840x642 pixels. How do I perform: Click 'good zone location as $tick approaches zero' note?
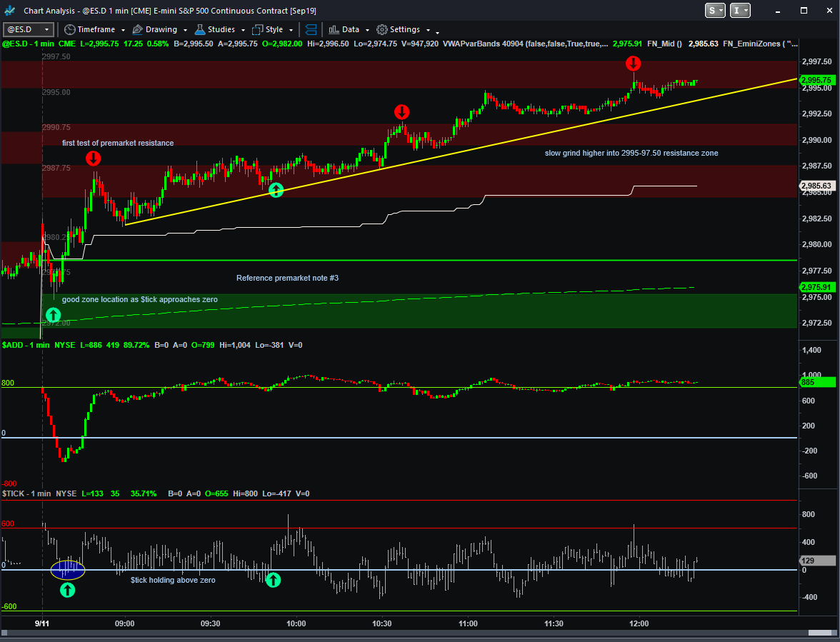point(140,299)
